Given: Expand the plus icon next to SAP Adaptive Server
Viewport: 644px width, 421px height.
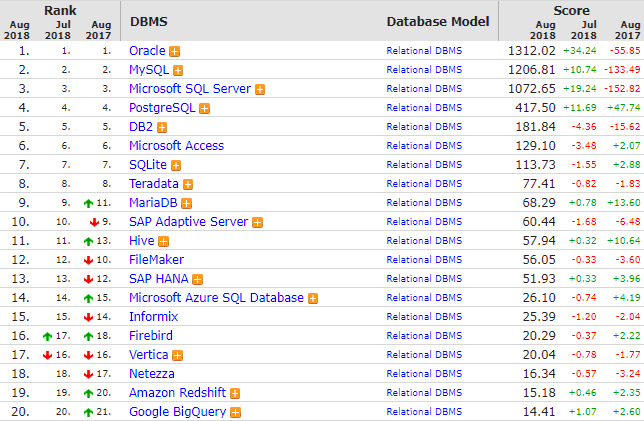Looking at the screenshot, I should tap(258, 223).
